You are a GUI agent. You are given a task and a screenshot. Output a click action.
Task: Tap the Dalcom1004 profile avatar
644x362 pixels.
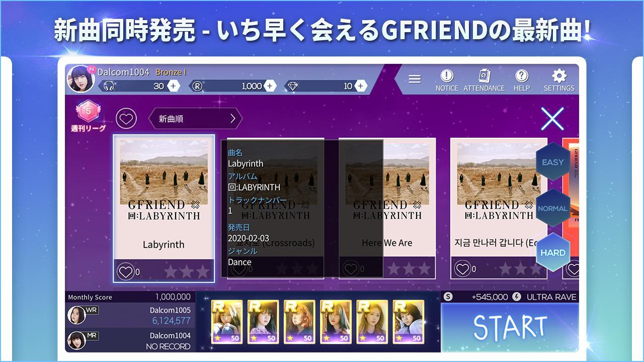(80, 79)
